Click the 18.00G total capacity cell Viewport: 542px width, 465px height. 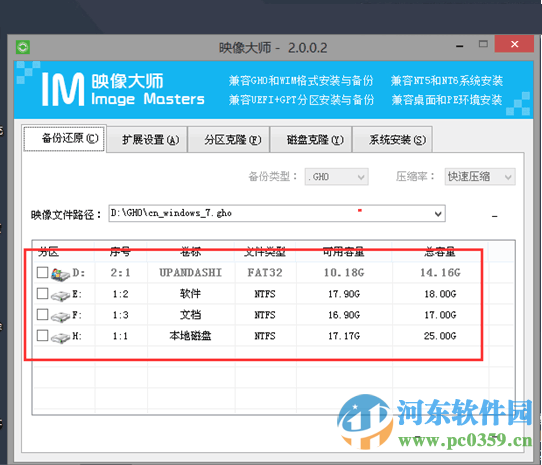pyautogui.click(x=440, y=294)
